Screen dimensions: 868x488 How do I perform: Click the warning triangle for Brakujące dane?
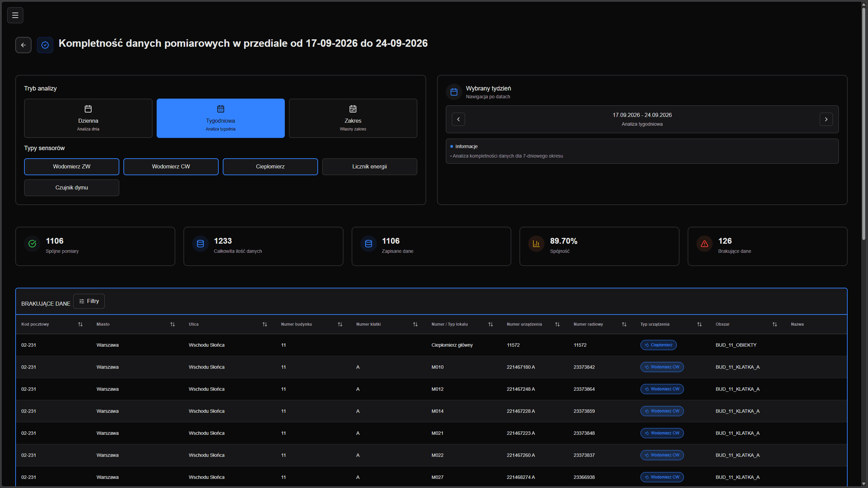[705, 244]
